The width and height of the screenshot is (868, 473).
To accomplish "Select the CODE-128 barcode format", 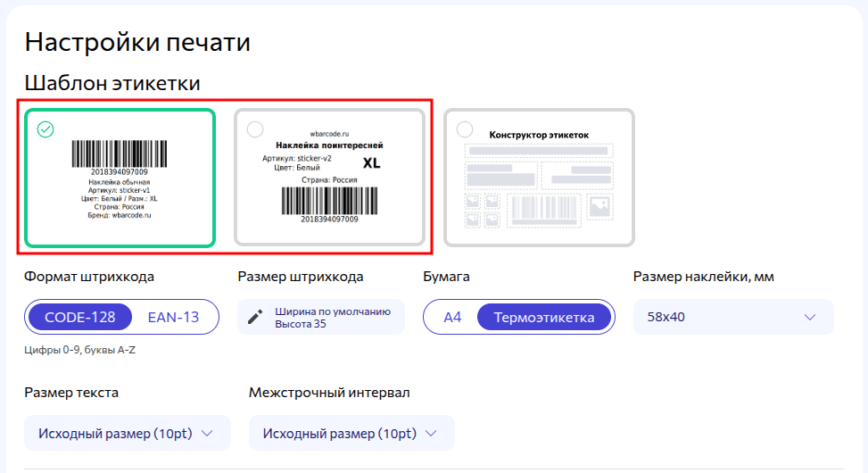I will point(80,317).
